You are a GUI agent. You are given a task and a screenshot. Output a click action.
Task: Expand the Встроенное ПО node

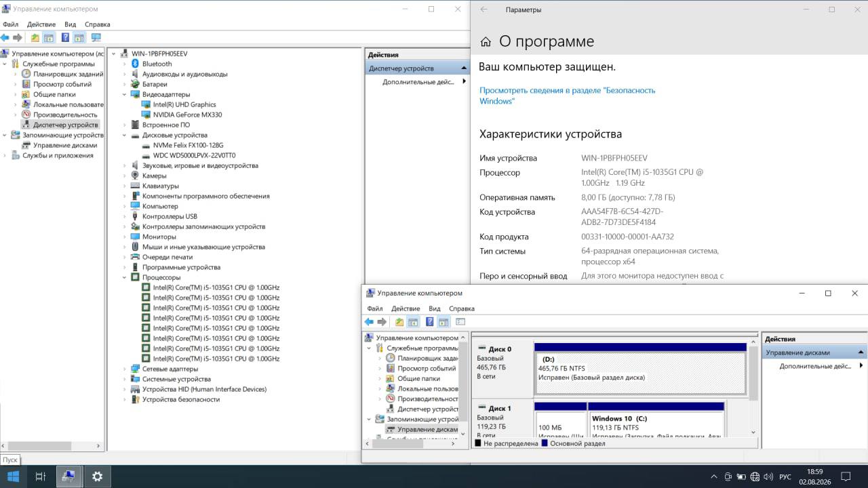(x=125, y=125)
